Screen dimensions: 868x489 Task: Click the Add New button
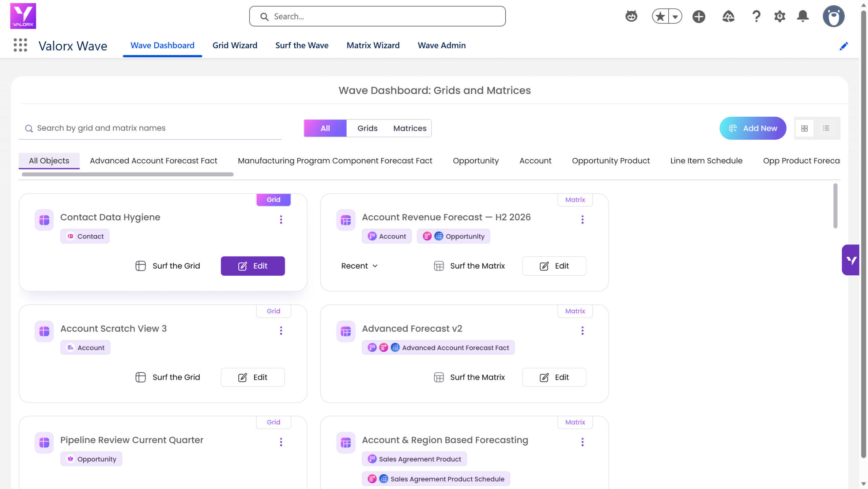pyautogui.click(x=753, y=128)
